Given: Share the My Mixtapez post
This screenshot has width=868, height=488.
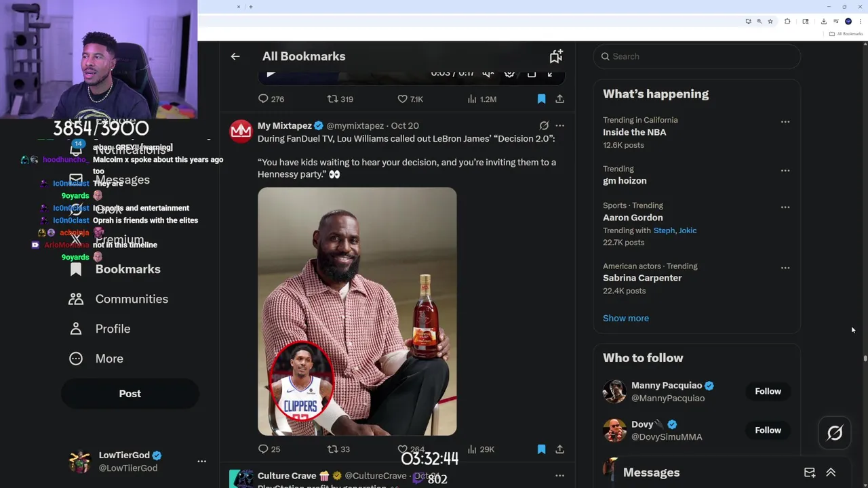Looking at the screenshot, I should click(x=559, y=449).
